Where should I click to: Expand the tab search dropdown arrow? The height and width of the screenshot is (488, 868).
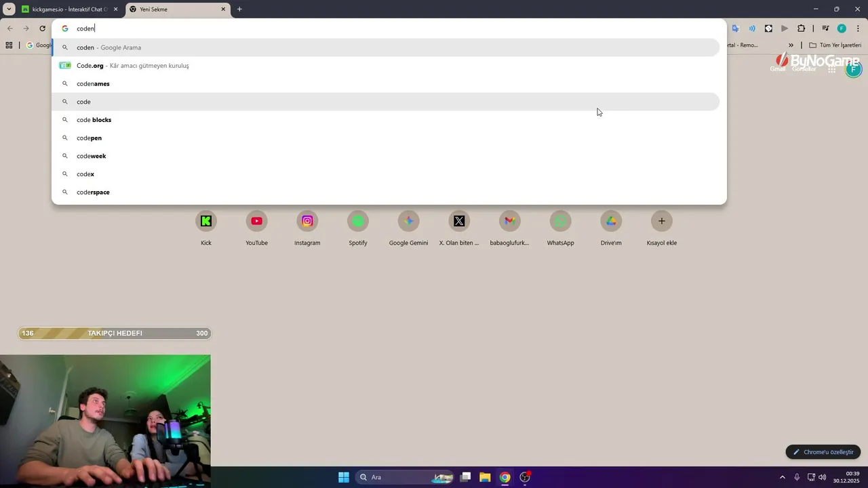click(9, 9)
